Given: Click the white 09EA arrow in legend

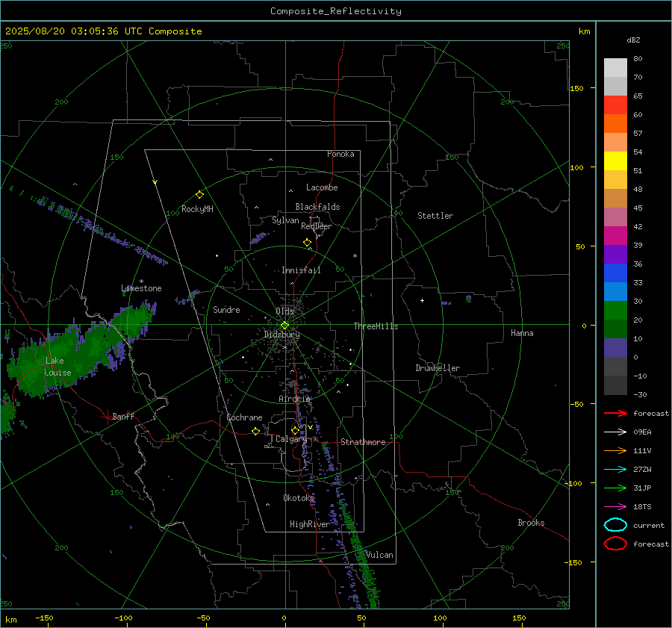Looking at the screenshot, I should pyautogui.click(x=615, y=432).
